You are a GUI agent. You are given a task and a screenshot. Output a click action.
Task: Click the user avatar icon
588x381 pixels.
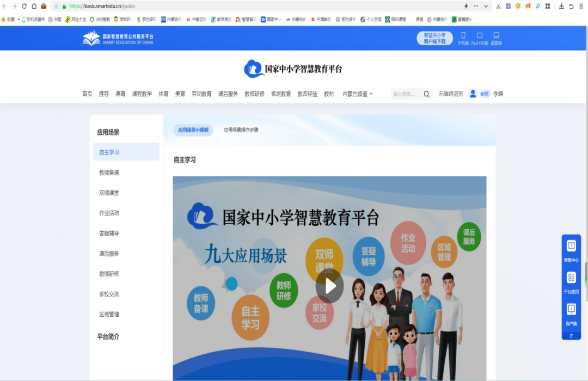(473, 94)
